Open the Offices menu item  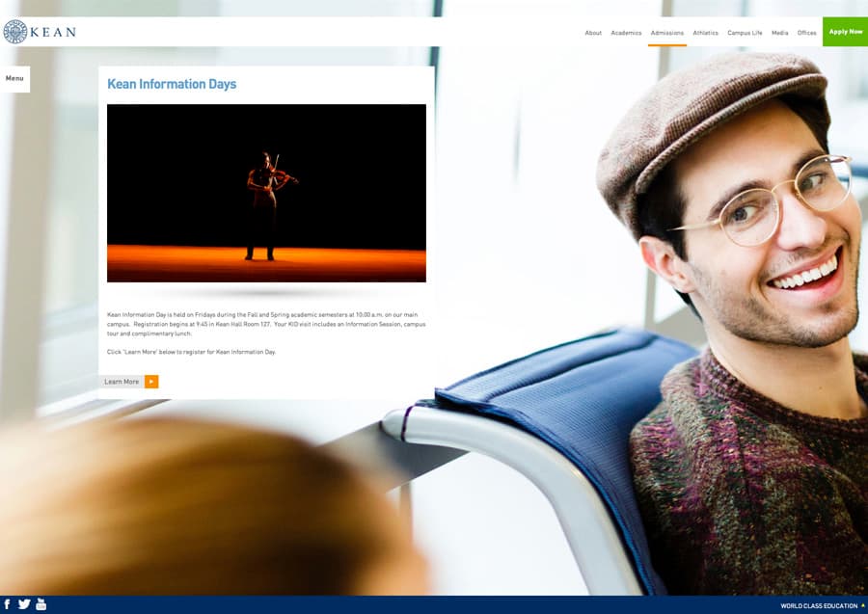pyautogui.click(x=806, y=33)
